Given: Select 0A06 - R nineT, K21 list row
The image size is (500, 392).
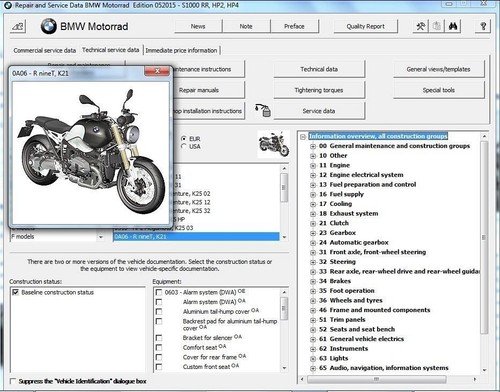Looking at the screenshot, I should pos(196,237).
